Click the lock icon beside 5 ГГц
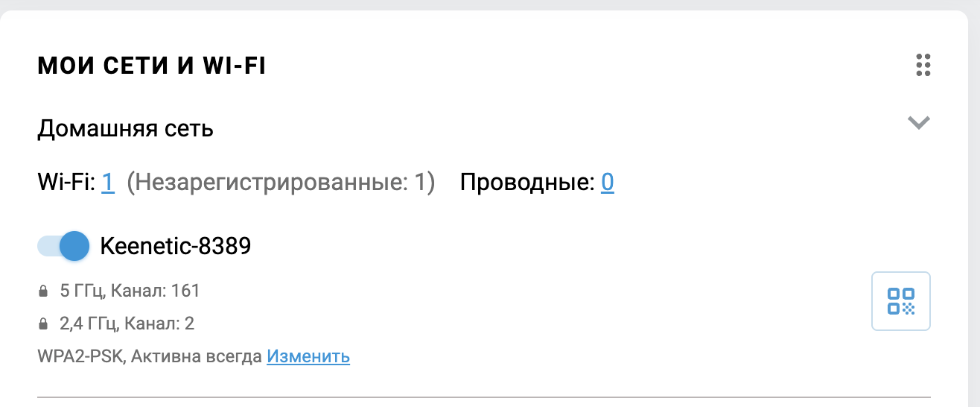This screenshot has width=980, height=407. point(43,291)
